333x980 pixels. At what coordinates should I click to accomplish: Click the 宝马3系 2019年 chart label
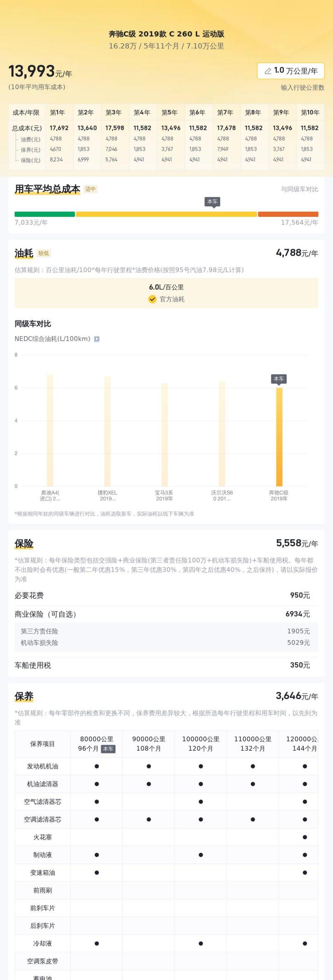pos(164,496)
